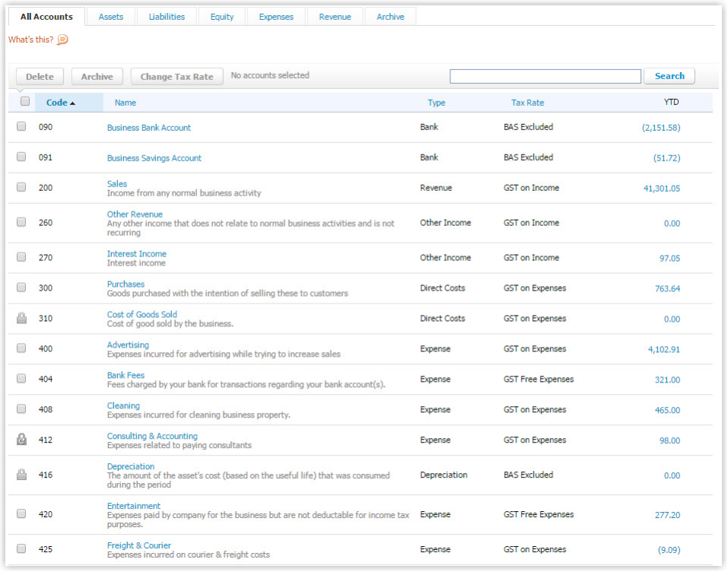Click YTD amount 277.20 for Entertainment

[x=668, y=515]
